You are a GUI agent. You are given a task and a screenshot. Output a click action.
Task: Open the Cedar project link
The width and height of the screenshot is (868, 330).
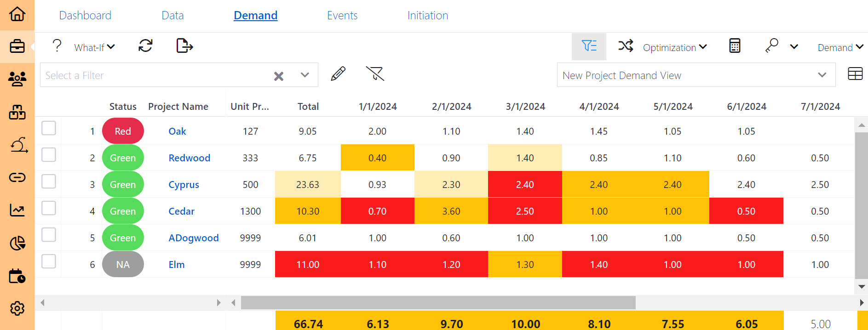[181, 211]
